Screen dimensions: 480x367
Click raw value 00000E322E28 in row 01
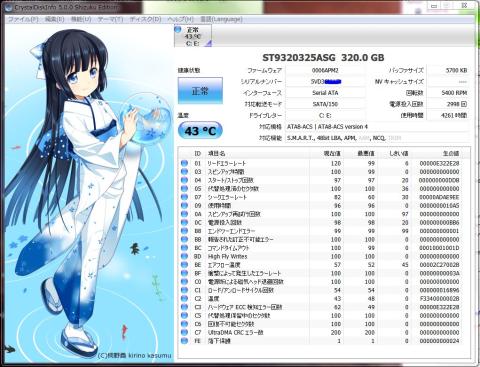[439, 163]
